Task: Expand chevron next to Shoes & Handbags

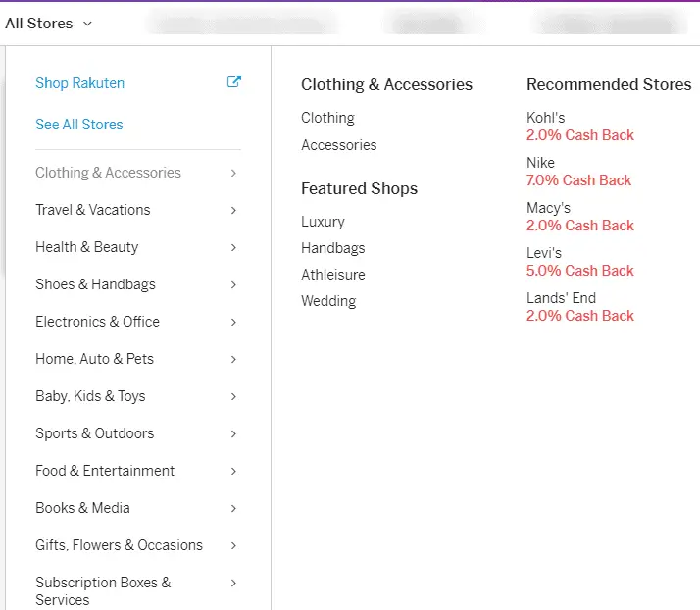Action: (x=233, y=285)
